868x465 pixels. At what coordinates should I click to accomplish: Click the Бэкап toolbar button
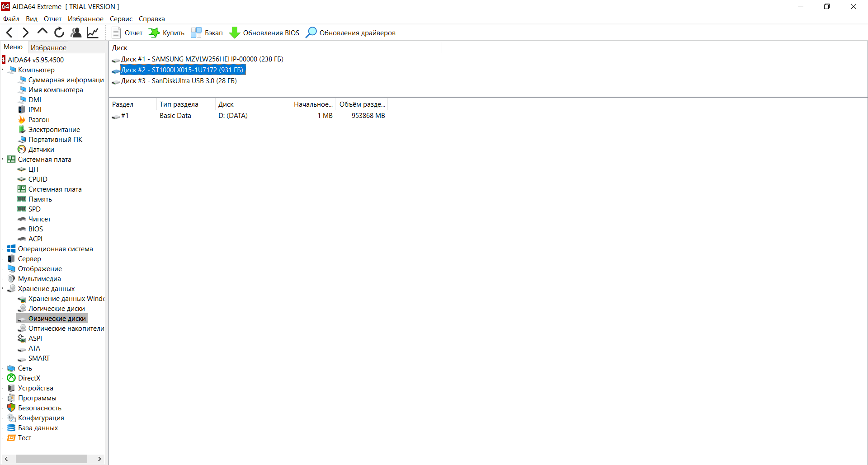(207, 33)
